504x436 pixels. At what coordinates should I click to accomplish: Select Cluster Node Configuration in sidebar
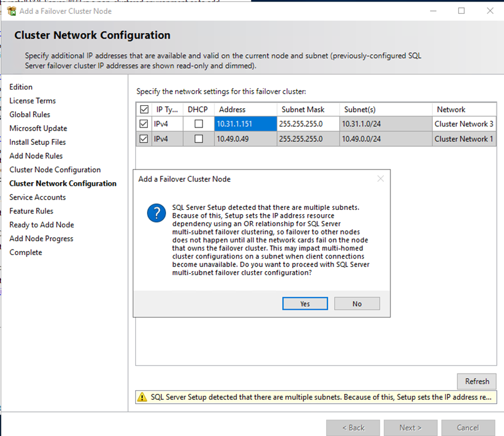point(55,170)
